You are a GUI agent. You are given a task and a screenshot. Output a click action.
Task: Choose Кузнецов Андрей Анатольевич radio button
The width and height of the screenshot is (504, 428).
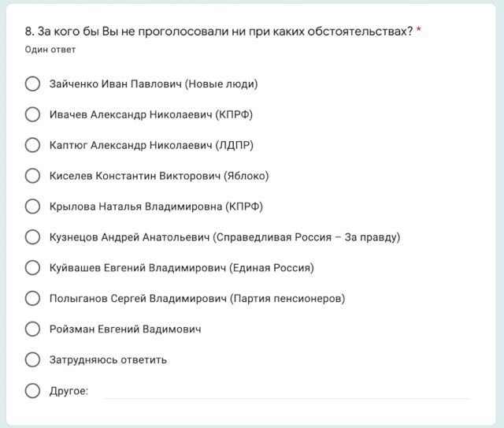coord(33,237)
